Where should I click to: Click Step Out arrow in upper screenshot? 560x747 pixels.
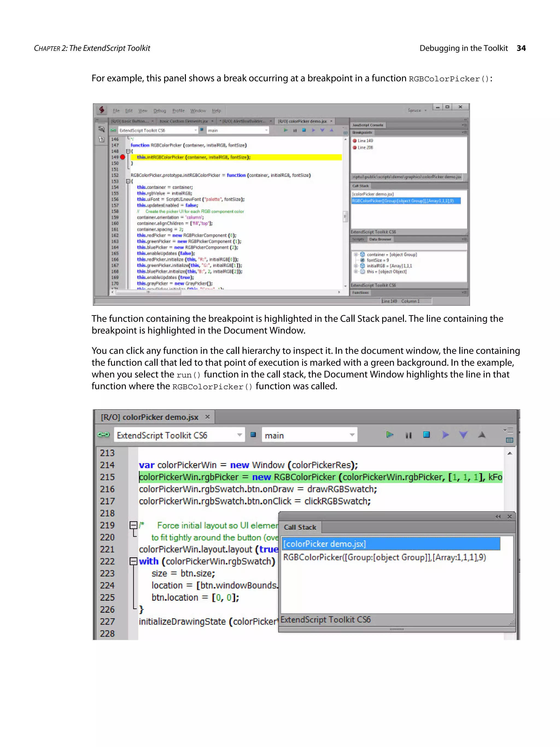(331, 130)
